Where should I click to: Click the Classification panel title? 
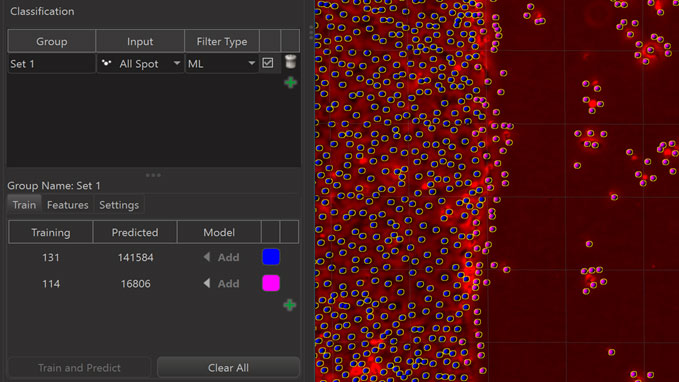tap(42, 11)
